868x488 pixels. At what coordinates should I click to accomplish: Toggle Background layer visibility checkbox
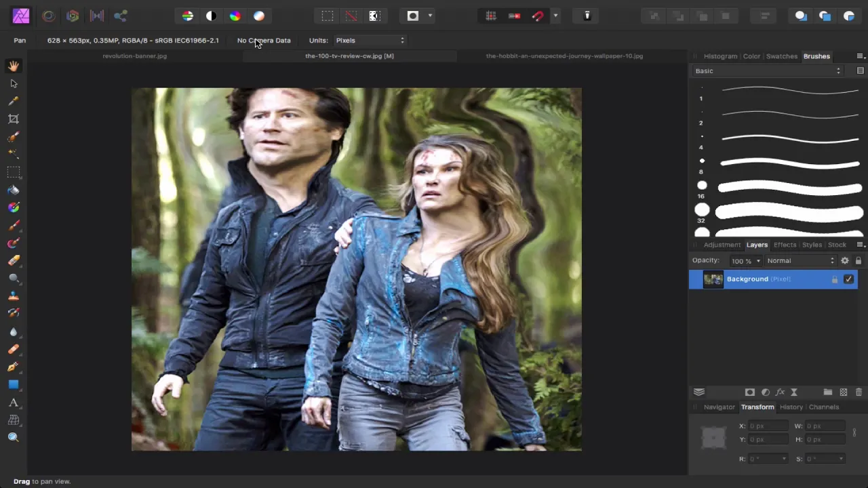click(x=848, y=279)
